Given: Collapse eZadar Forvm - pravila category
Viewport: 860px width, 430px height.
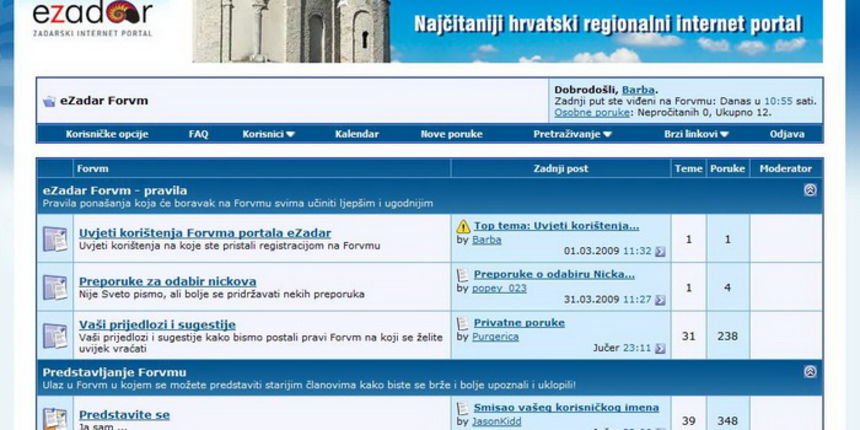Looking at the screenshot, I should click(810, 190).
